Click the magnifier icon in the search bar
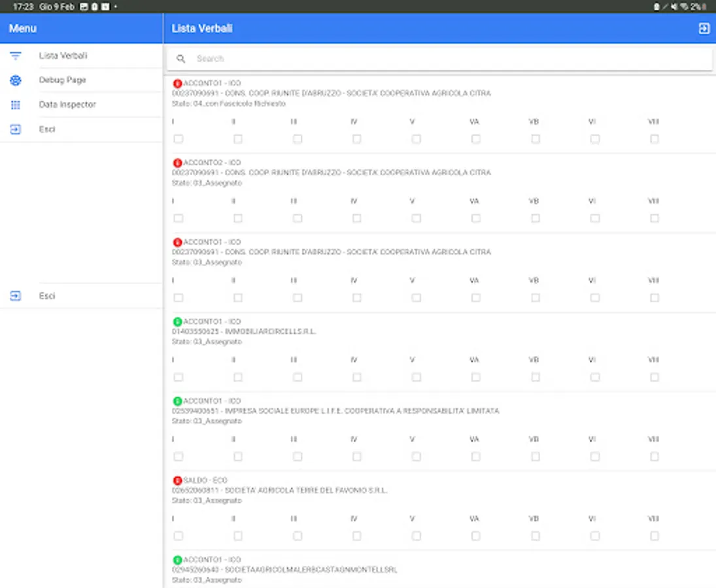This screenshot has height=588, width=716. point(181,58)
